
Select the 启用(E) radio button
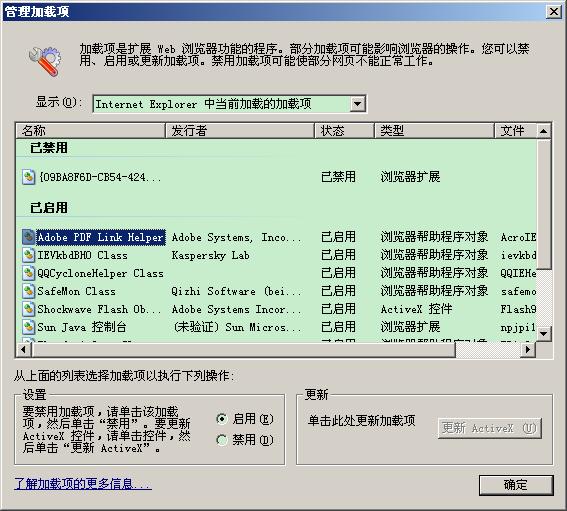click(222, 419)
